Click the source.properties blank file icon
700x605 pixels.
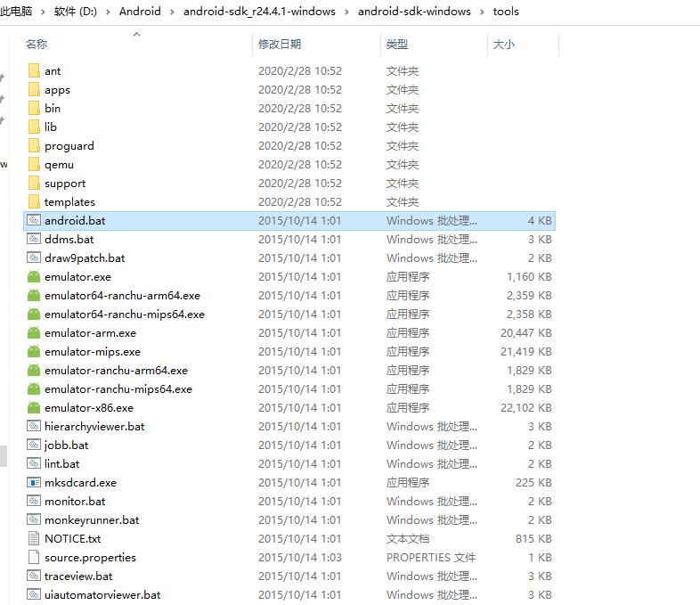coord(34,557)
